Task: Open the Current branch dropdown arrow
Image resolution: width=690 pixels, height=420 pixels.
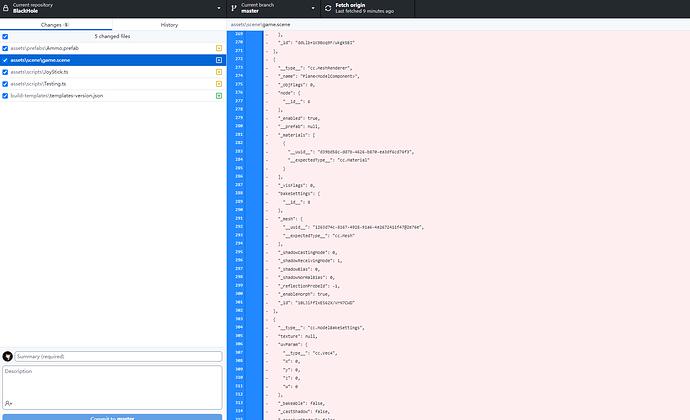Action: click(x=313, y=8)
